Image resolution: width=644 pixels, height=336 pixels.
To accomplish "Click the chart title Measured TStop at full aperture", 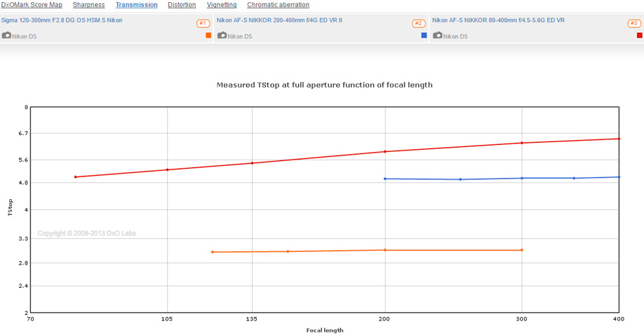I will [x=325, y=85].
